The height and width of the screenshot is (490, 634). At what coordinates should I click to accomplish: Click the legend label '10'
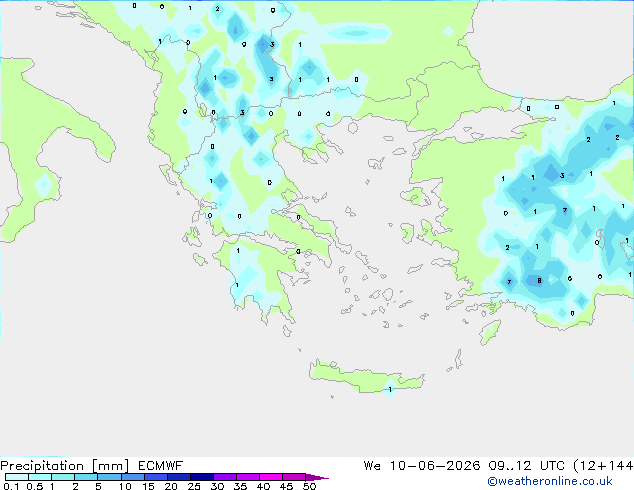pos(125,486)
